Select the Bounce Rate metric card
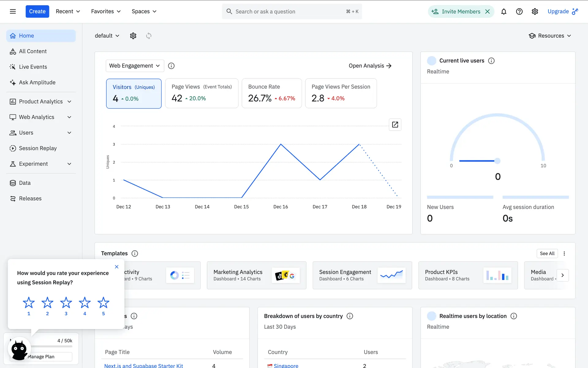This screenshot has height=368, width=588. [x=271, y=93]
